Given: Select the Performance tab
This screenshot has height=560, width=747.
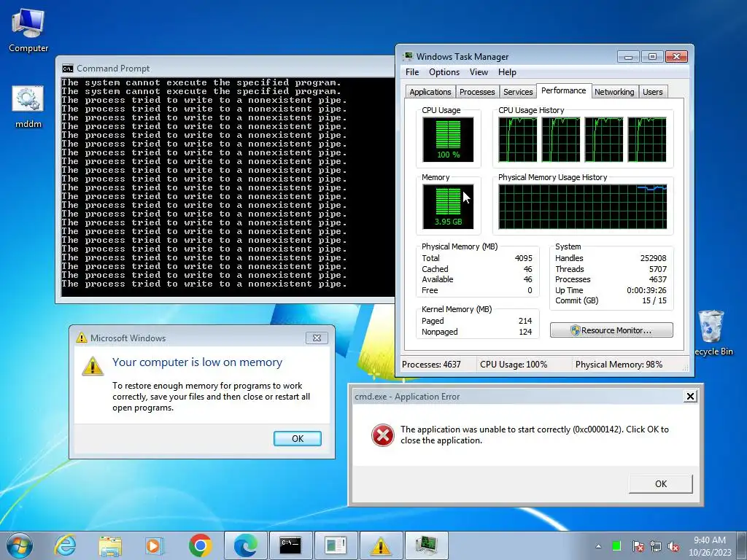Looking at the screenshot, I should coord(564,90).
